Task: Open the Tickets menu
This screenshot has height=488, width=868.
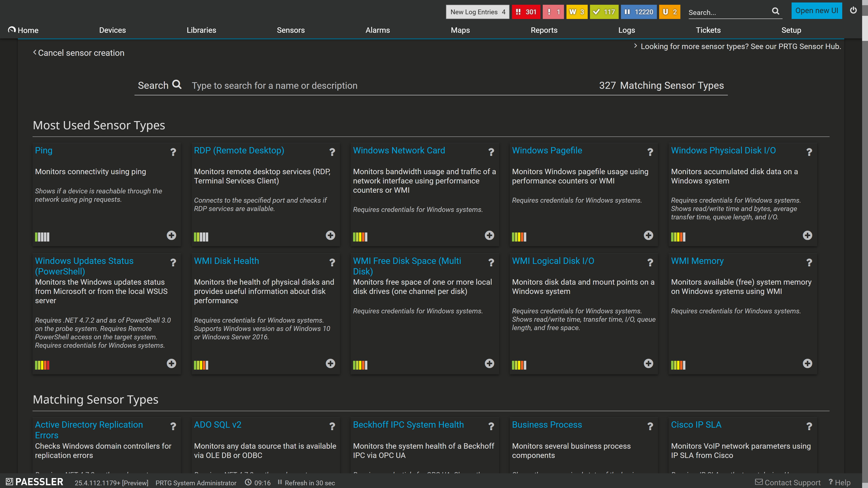Action: (708, 30)
